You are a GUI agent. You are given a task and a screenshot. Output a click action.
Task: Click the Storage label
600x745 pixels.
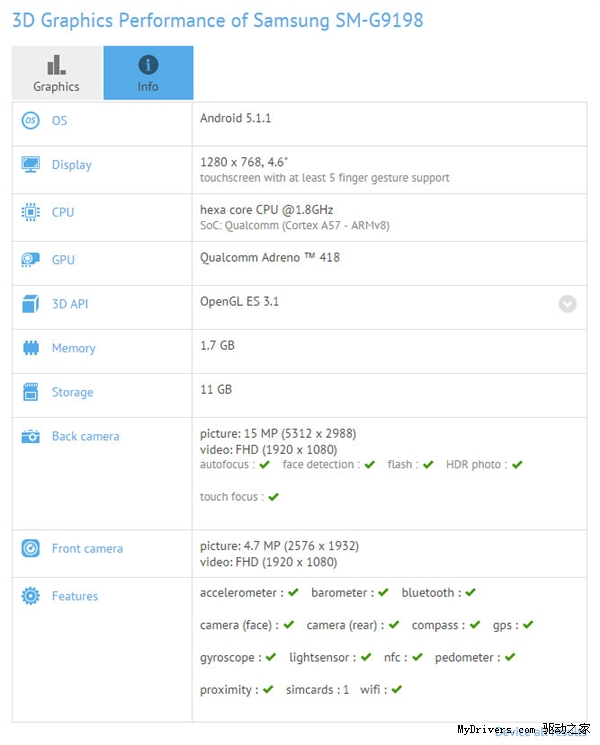pos(72,392)
